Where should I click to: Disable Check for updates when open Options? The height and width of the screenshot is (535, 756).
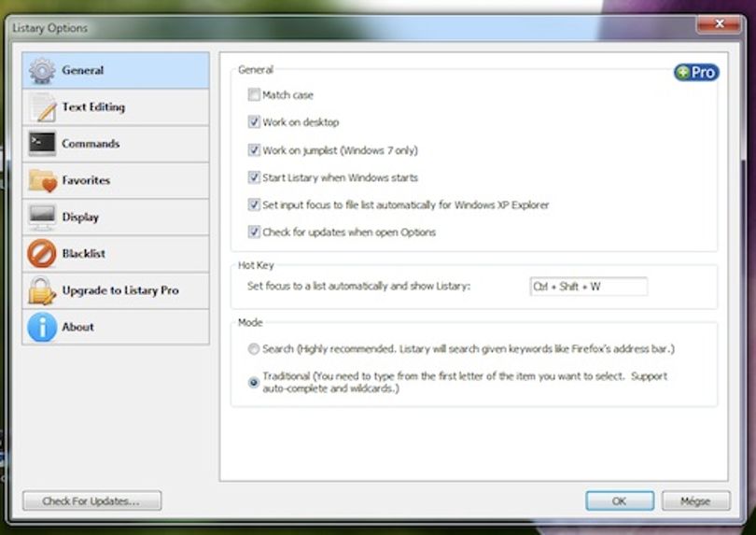254,232
